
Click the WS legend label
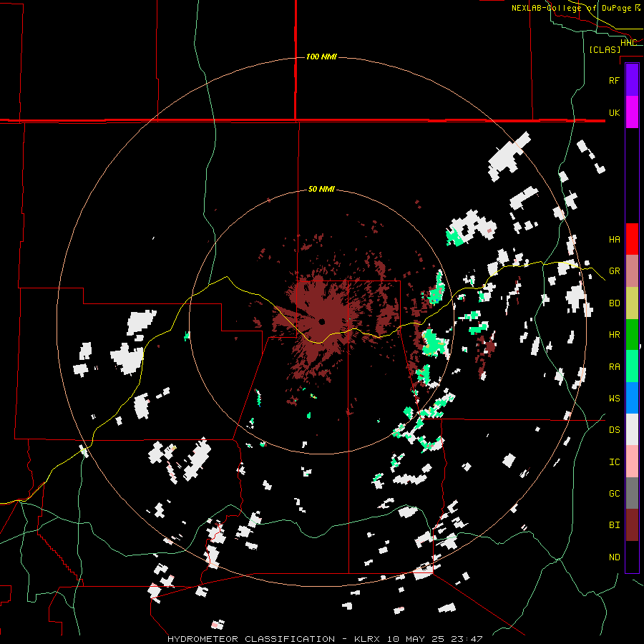(615, 399)
